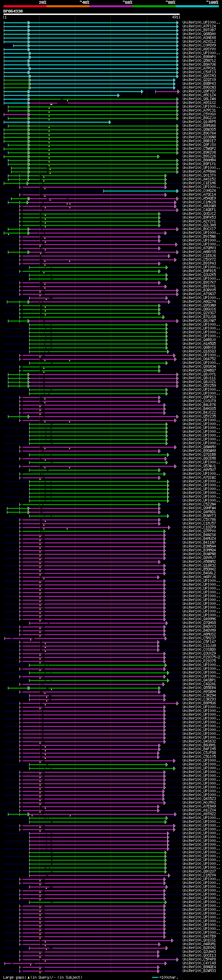222x980 pixels.
Task: Open hit UniRef100_B9S226
Action: [199, 156]
